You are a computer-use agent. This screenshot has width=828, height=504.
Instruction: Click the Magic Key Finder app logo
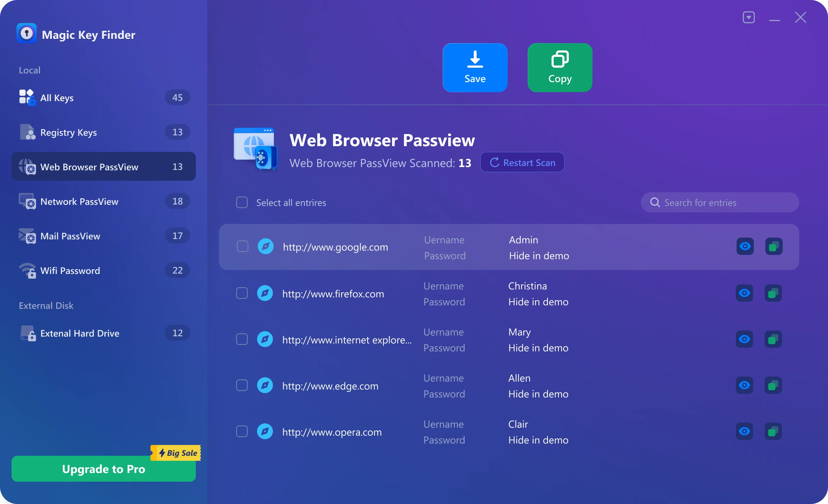[x=27, y=33]
